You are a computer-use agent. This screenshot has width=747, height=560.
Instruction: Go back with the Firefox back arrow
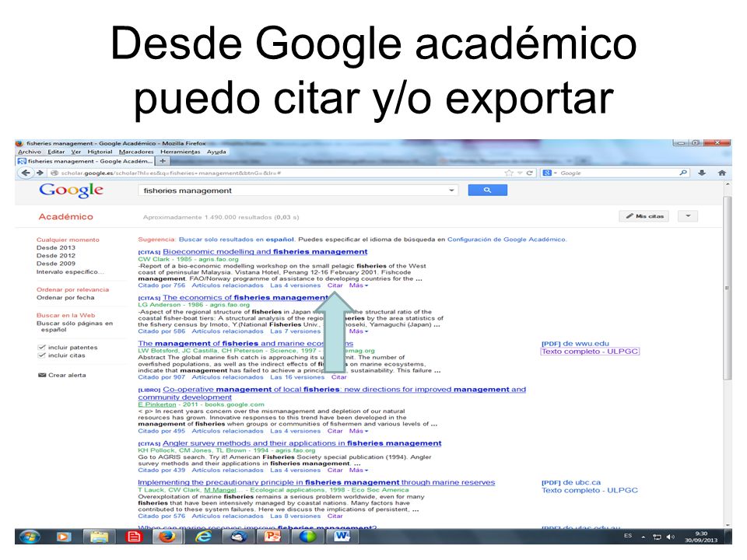coord(25,173)
